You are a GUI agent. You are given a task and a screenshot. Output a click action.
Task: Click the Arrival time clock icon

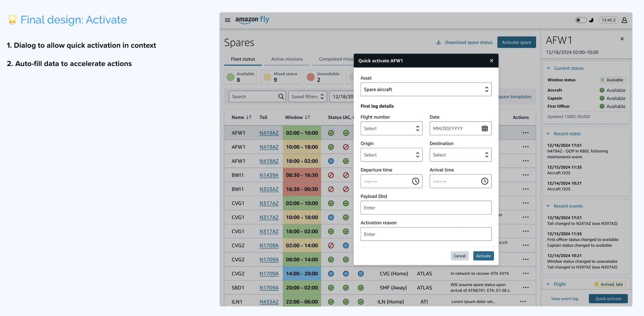(484, 181)
